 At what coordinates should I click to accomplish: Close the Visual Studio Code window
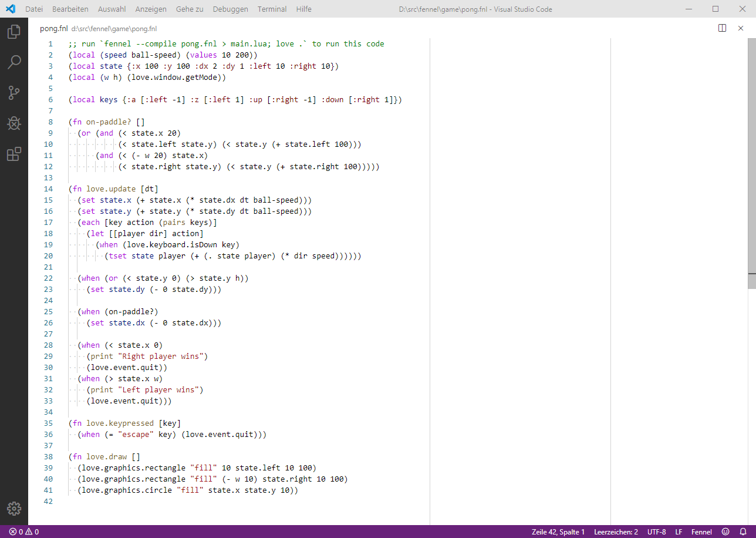pyautogui.click(x=743, y=9)
